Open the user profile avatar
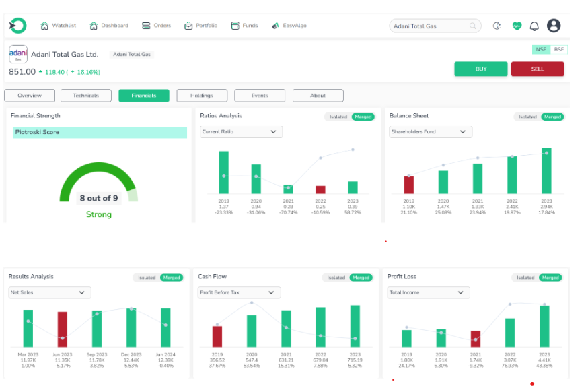The width and height of the screenshot is (588, 390). click(x=554, y=26)
